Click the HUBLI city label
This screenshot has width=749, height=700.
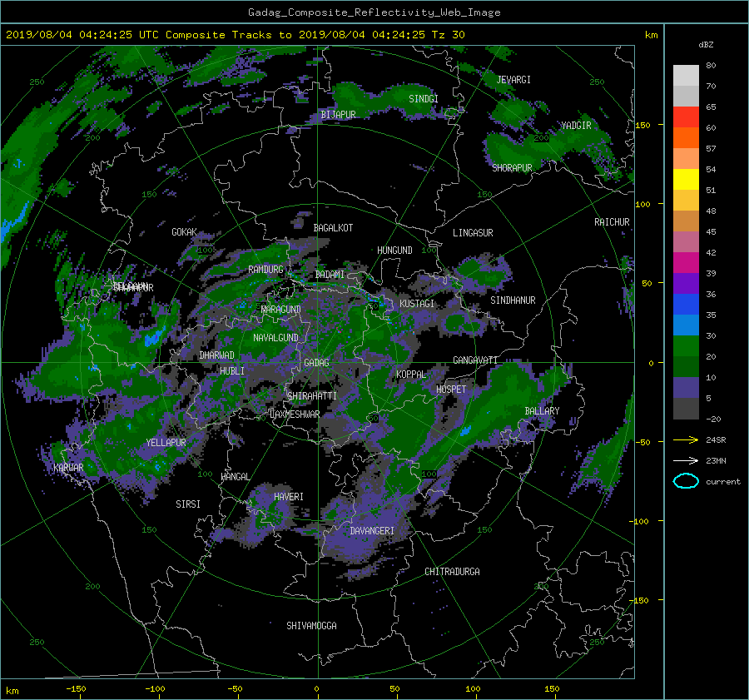click(232, 371)
